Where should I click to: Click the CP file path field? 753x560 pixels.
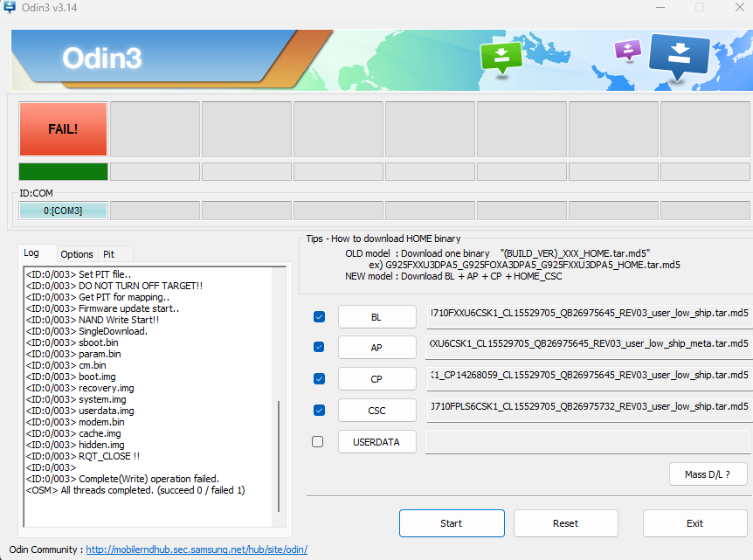pos(590,378)
